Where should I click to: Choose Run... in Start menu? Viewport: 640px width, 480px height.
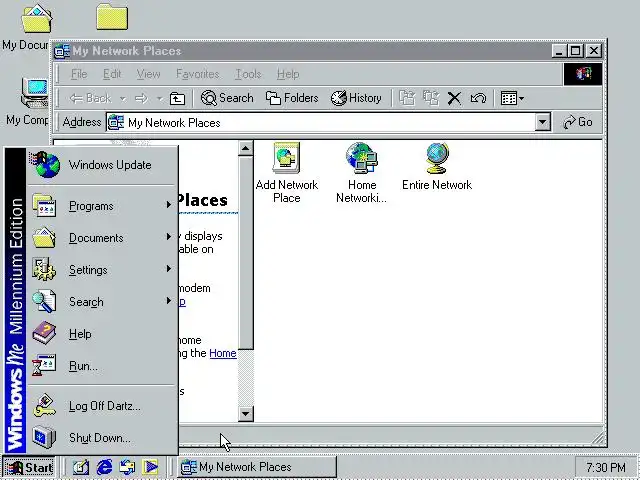point(102,365)
